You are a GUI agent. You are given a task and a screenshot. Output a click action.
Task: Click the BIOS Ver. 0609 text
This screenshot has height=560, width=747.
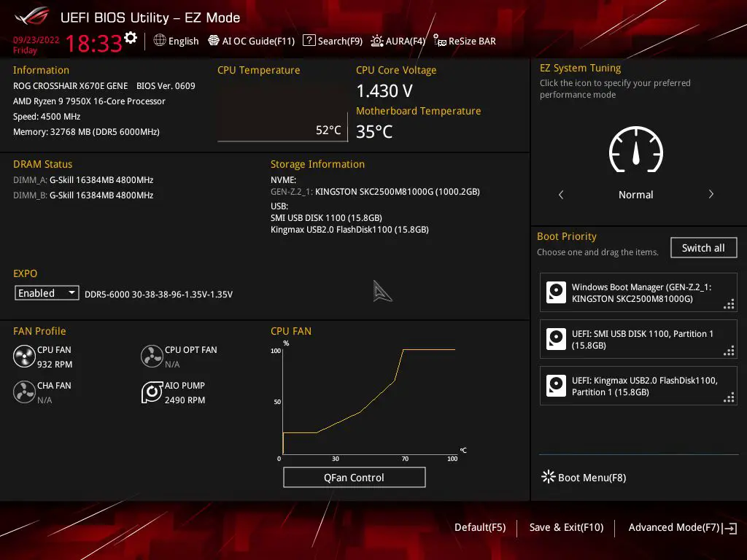click(166, 86)
